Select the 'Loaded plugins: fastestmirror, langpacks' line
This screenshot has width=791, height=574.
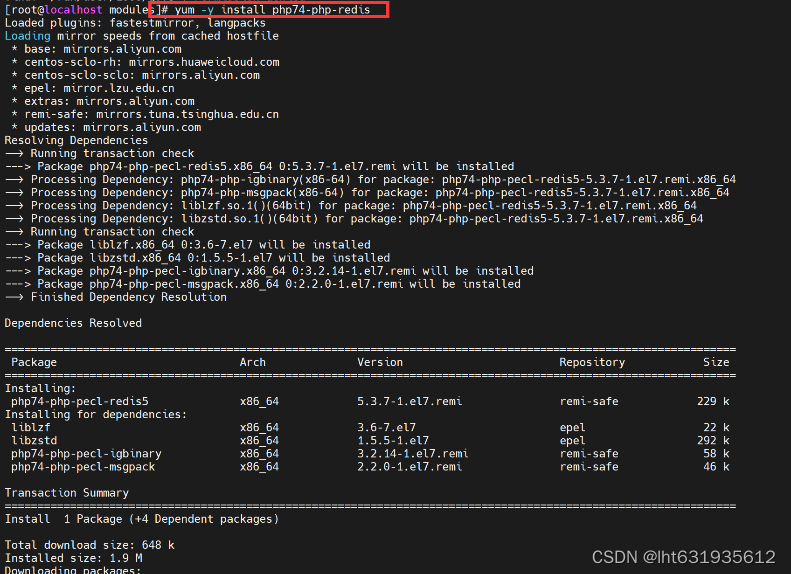(x=135, y=23)
